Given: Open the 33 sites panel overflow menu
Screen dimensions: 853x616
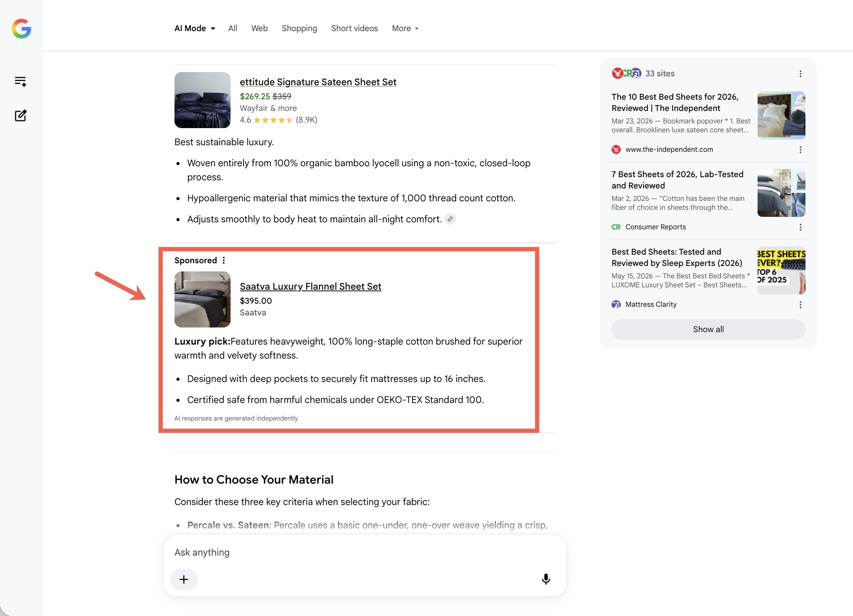Looking at the screenshot, I should coord(800,74).
